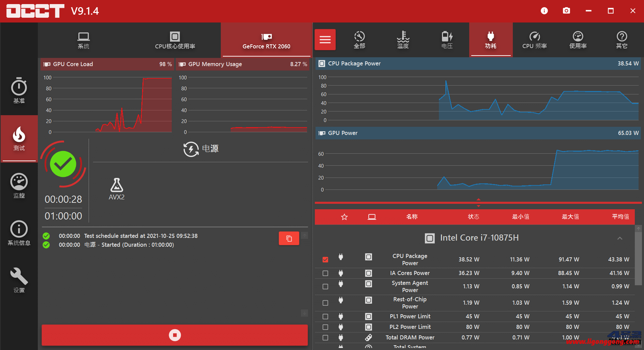The image size is (644, 350).
Task: Click plug icon in Rest-of-Chip Power row
Action: coord(341,300)
